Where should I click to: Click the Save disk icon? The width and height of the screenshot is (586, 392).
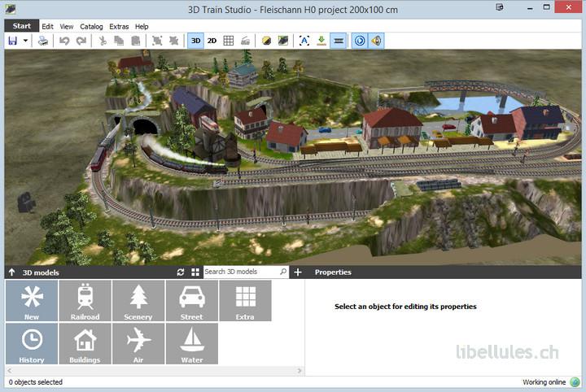[x=13, y=41]
